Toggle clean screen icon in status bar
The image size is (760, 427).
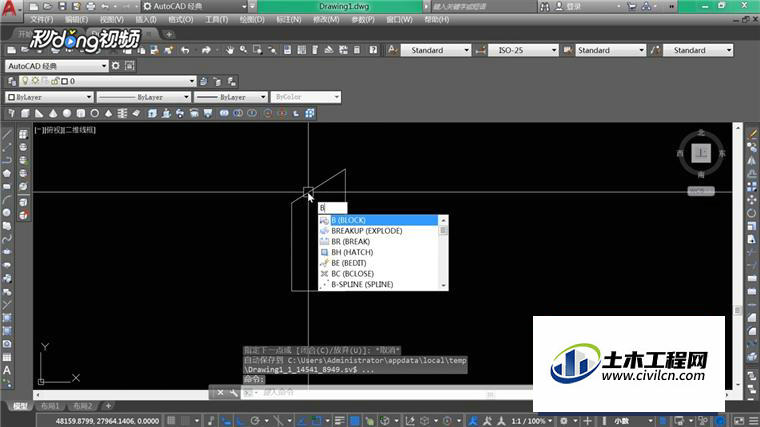point(739,421)
